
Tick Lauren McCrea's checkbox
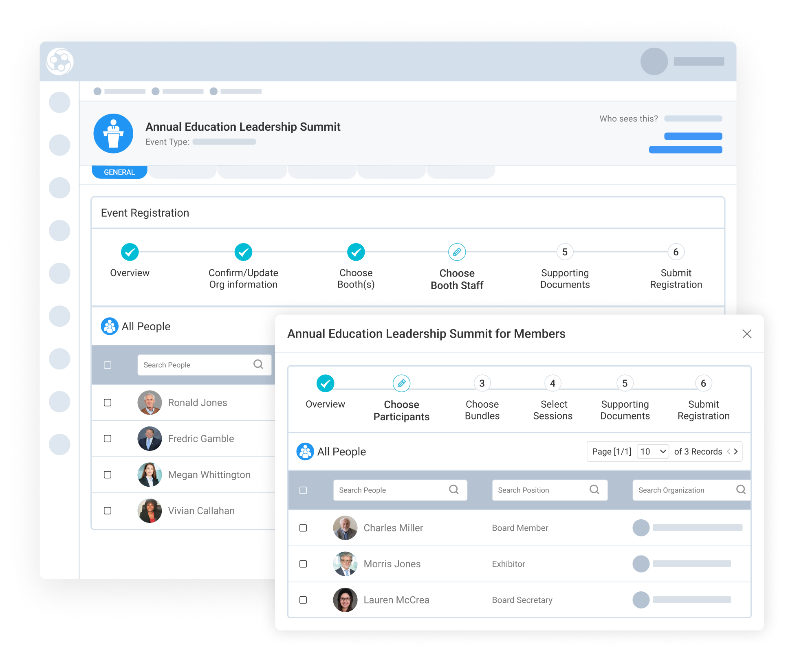tap(303, 600)
